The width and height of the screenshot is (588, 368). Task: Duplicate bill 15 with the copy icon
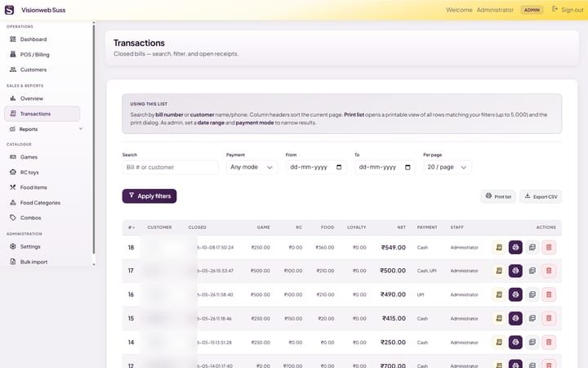point(532,318)
